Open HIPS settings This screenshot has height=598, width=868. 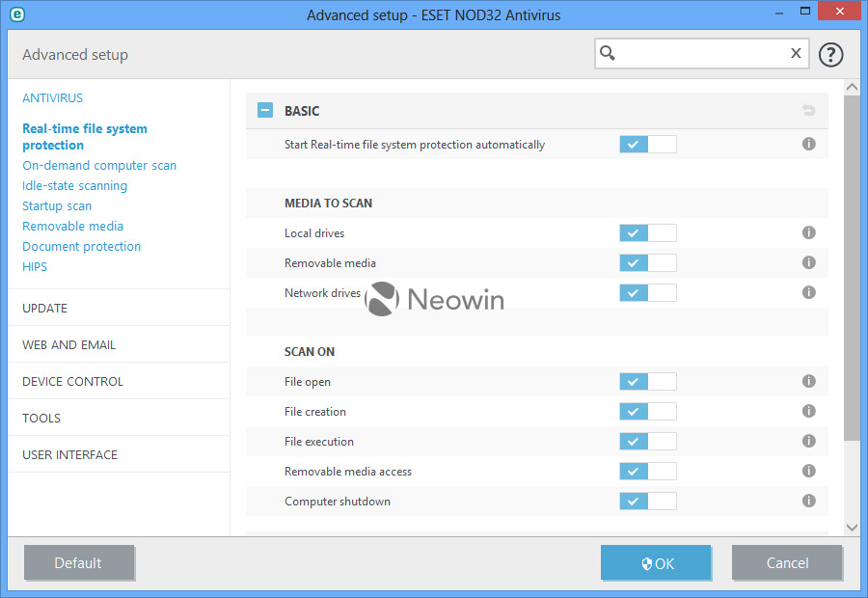click(x=35, y=266)
